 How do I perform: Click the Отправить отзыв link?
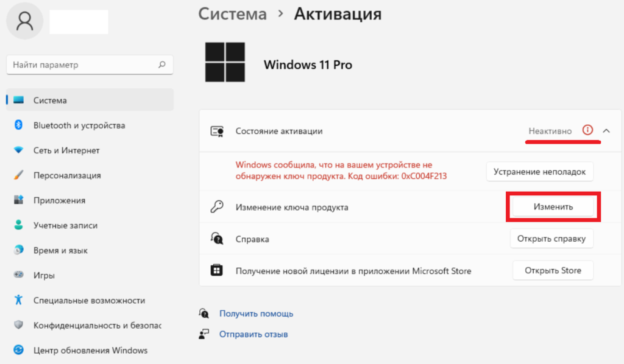(253, 334)
